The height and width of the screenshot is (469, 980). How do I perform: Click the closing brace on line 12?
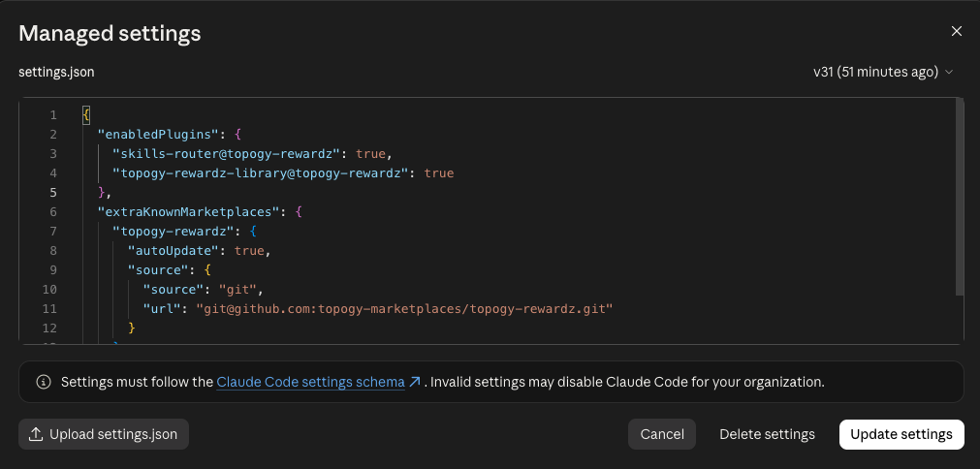coord(131,328)
